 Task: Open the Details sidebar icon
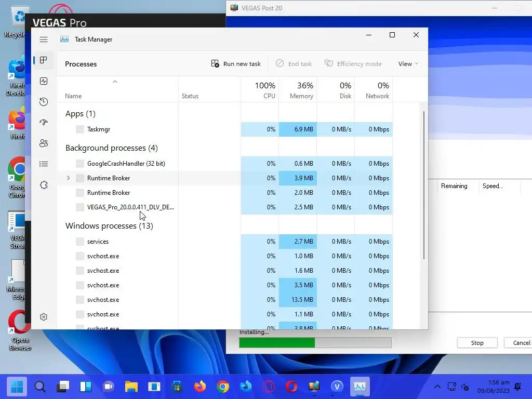44,164
